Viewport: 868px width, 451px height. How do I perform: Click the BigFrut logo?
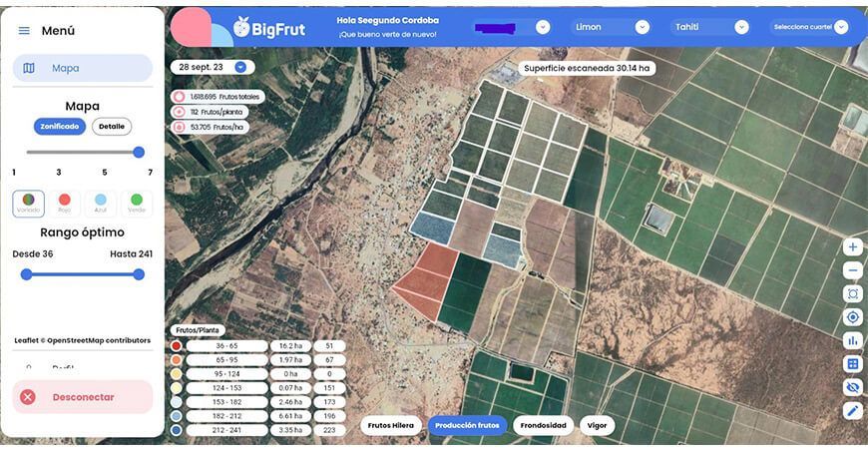pos(269,28)
